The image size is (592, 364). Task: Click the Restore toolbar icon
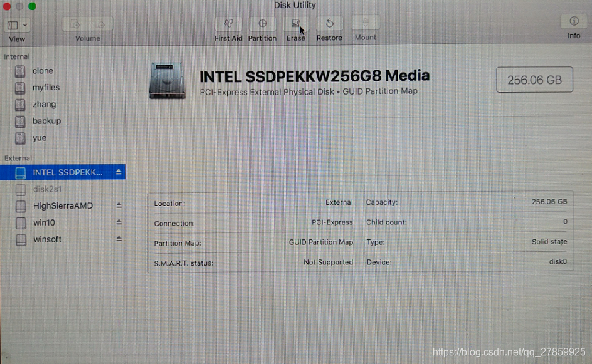pyautogui.click(x=329, y=23)
